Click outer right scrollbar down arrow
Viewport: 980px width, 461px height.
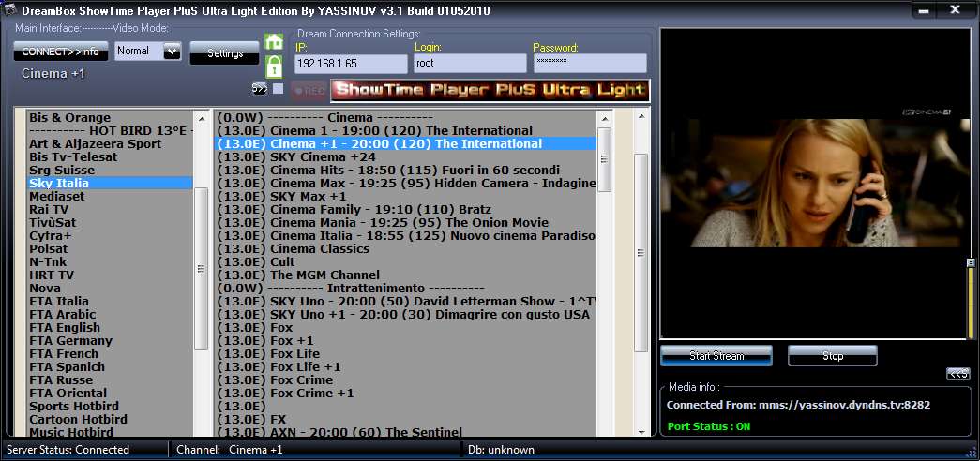click(x=641, y=431)
